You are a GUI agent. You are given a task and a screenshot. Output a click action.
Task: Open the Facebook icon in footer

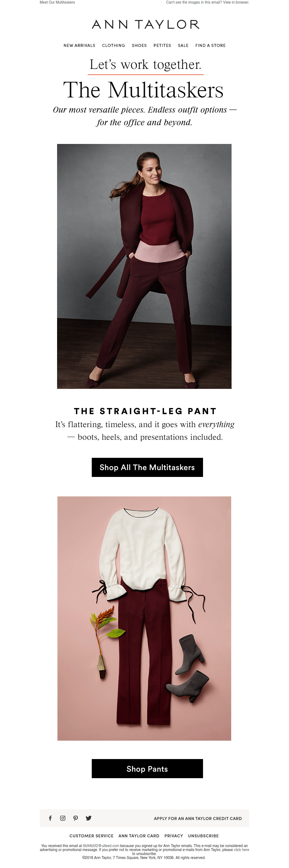(x=50, y=818)
